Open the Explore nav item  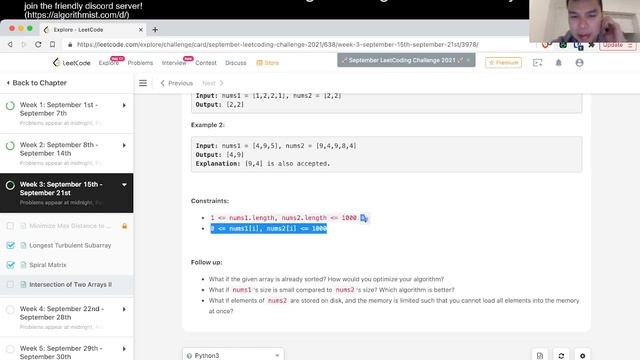109,63
